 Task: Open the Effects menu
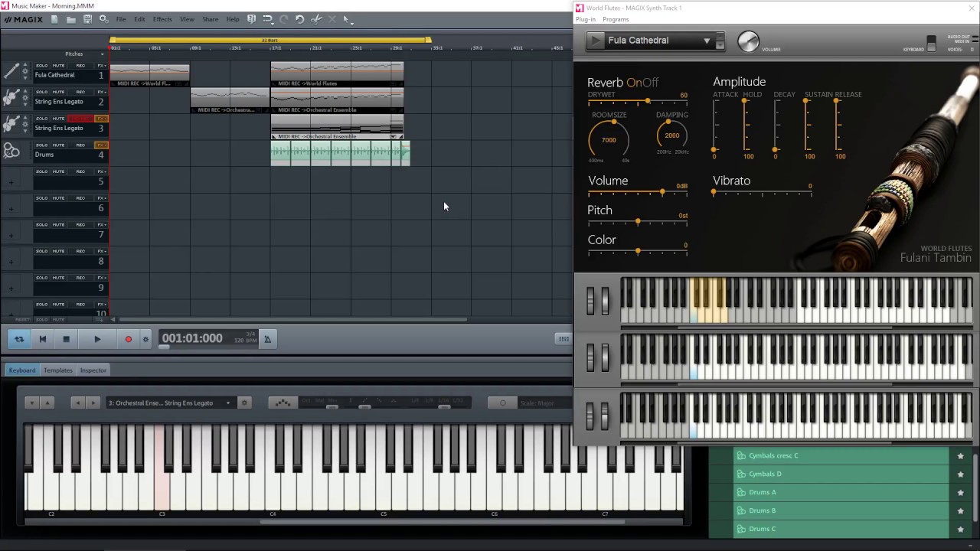162,19
